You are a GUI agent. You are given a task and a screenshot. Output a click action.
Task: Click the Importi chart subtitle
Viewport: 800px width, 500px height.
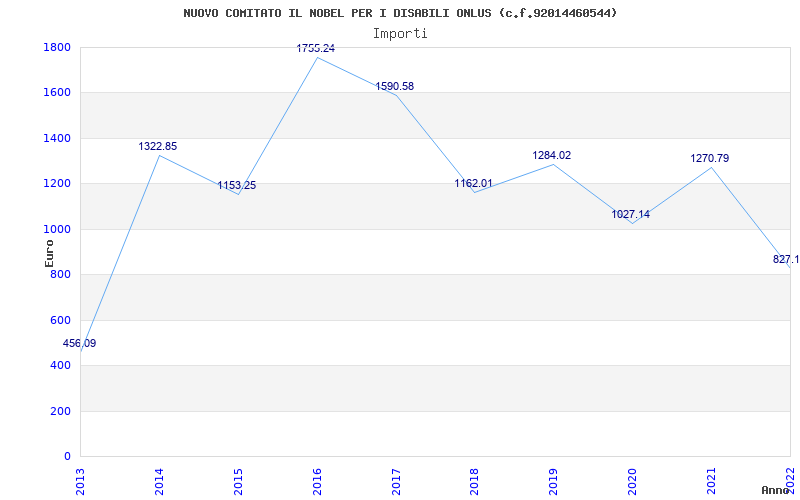point(400,34)
